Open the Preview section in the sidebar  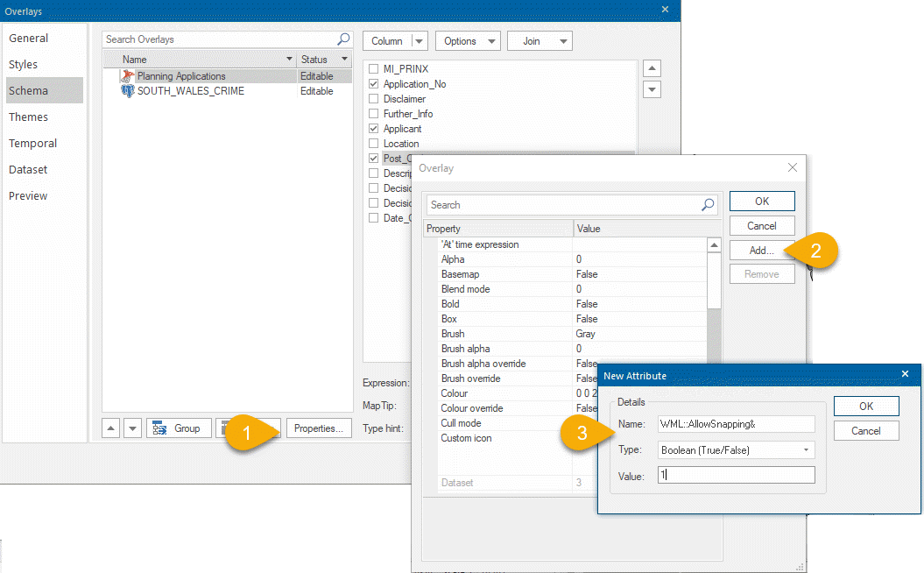26,195
